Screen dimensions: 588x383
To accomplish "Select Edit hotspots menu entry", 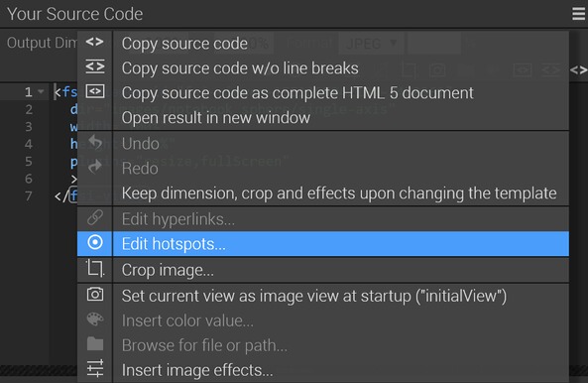I will click(322, 244).
